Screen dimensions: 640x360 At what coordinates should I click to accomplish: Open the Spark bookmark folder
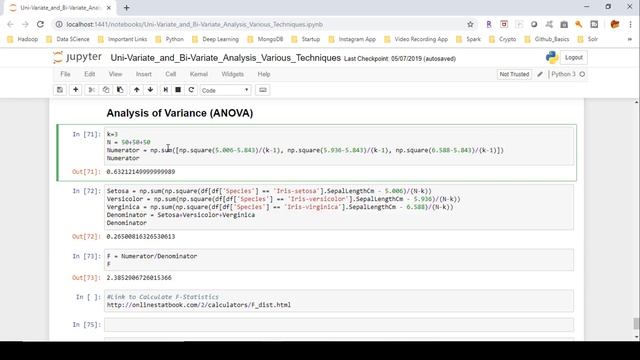coord(468,39)
